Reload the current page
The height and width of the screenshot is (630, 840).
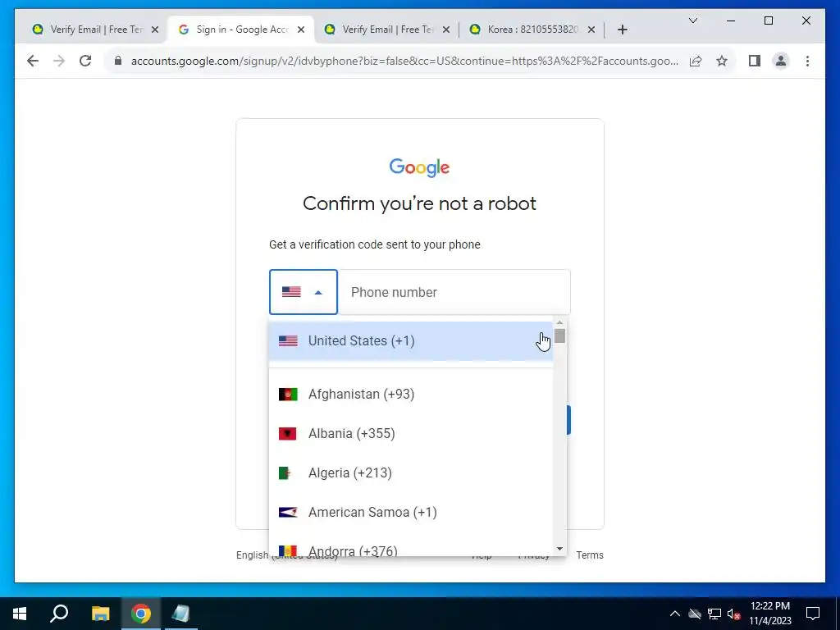pyautogui.click(x=85, y=61)
